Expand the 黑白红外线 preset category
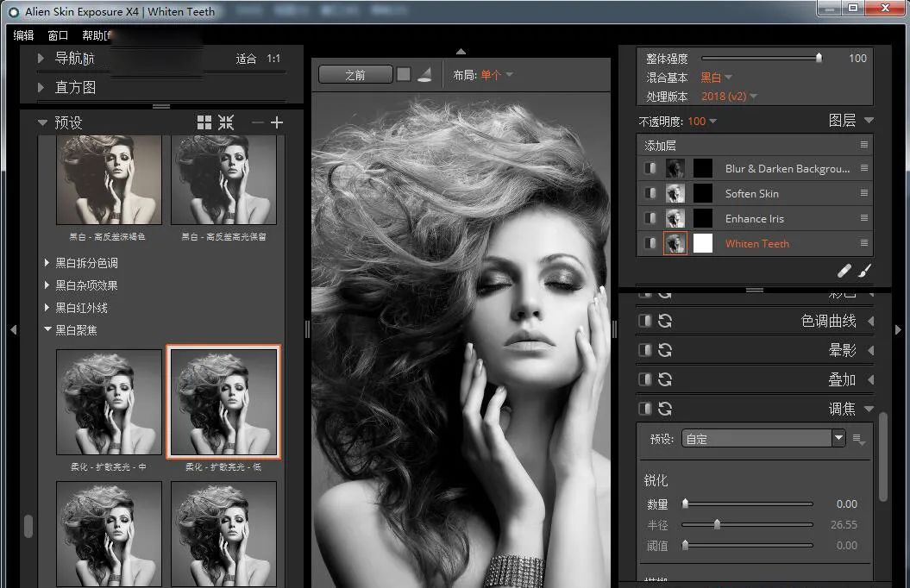The width and height of the screenshot is (910, 588). 47,307
